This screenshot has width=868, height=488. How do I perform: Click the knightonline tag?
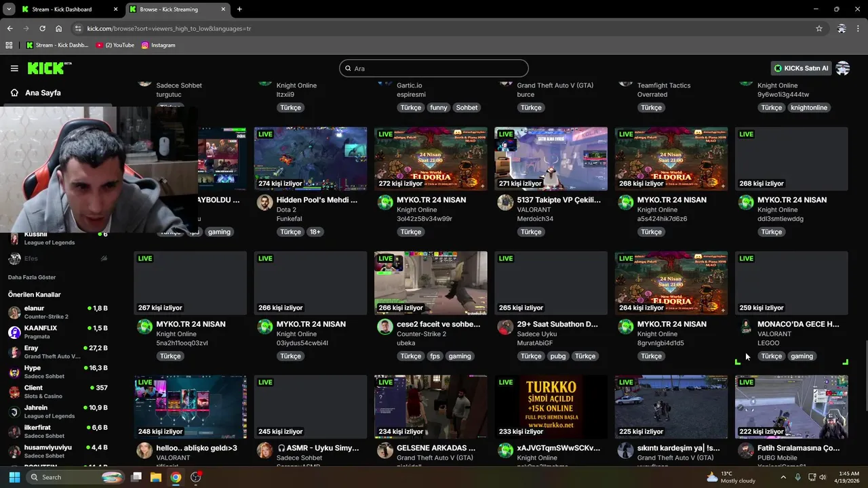click(x=810, y=108)
